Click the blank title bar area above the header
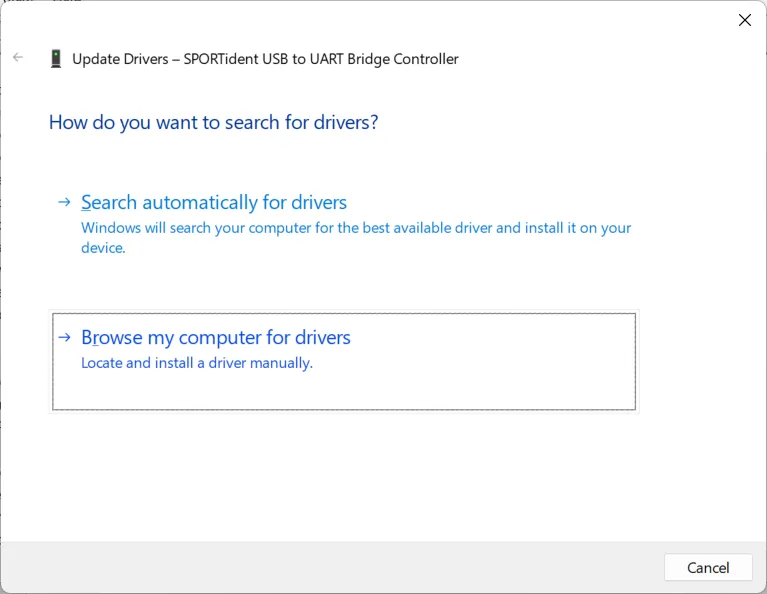 click(380, 20)
